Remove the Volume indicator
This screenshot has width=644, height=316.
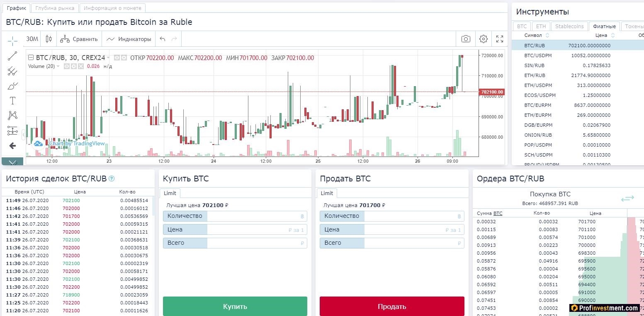(80, 66)
